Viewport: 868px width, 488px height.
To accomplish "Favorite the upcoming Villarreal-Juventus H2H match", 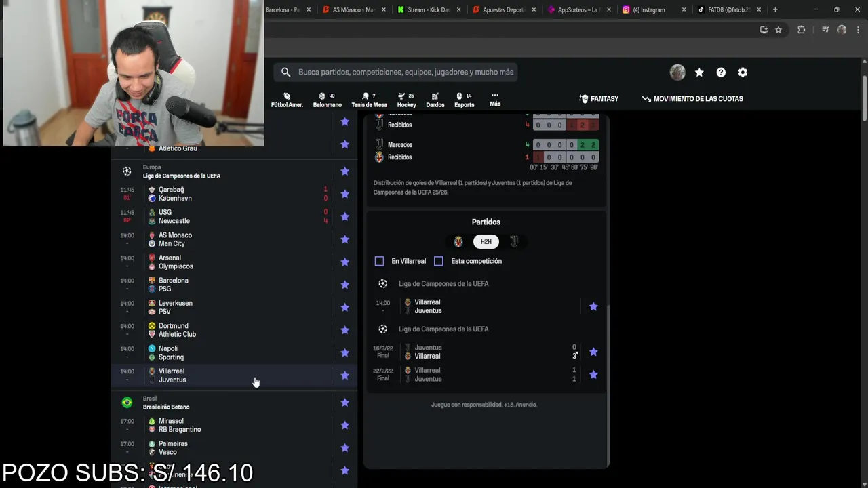I will [x=593, y=307].
